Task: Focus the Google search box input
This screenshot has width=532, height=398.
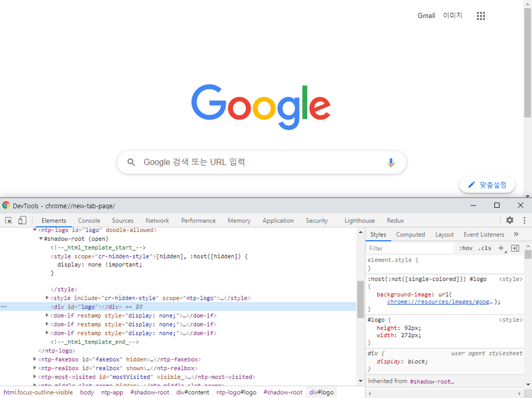Action: click(x=261, y=162)
